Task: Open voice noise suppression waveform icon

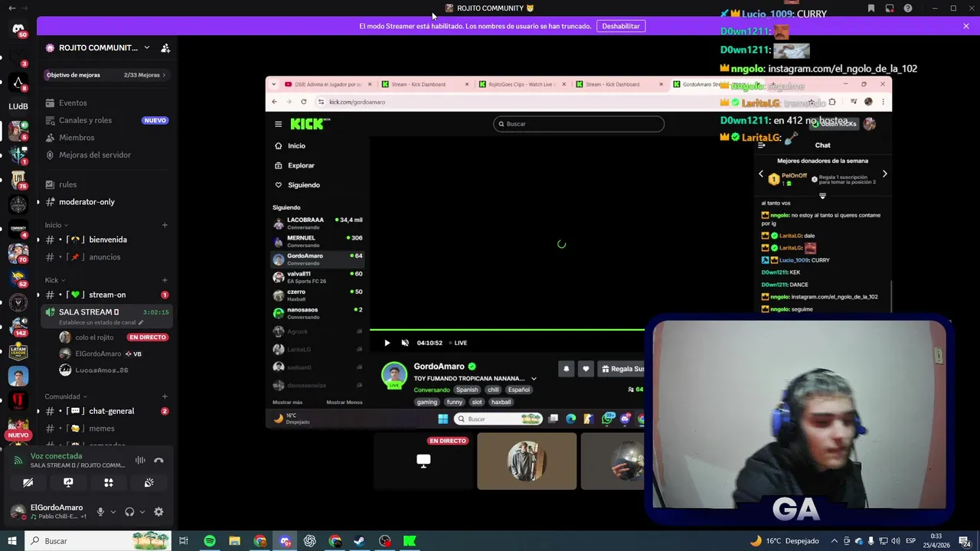Action: (140, 460)
